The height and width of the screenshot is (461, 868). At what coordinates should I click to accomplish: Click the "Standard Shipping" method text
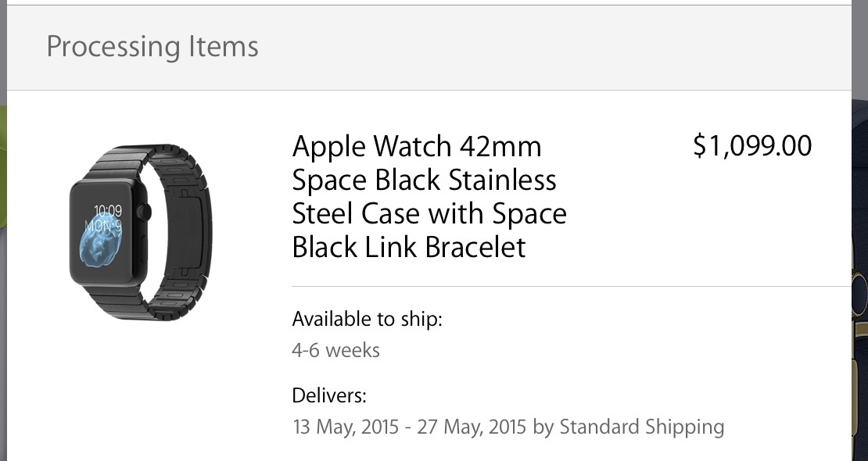click(x=642, y=427)
